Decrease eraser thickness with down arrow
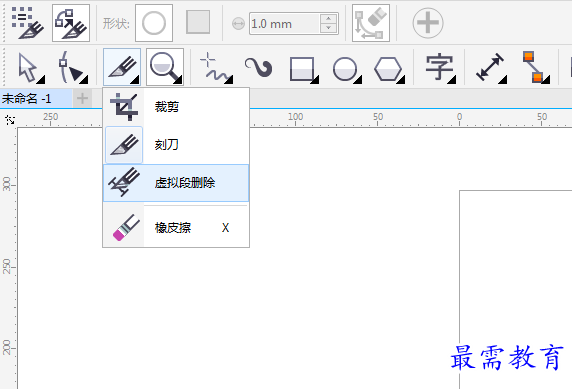 coord(329,28)
